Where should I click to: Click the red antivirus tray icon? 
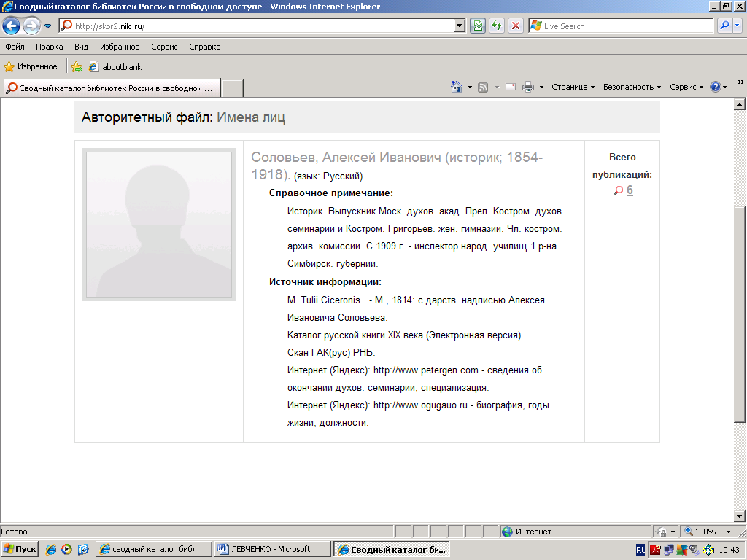click(656, 550)
